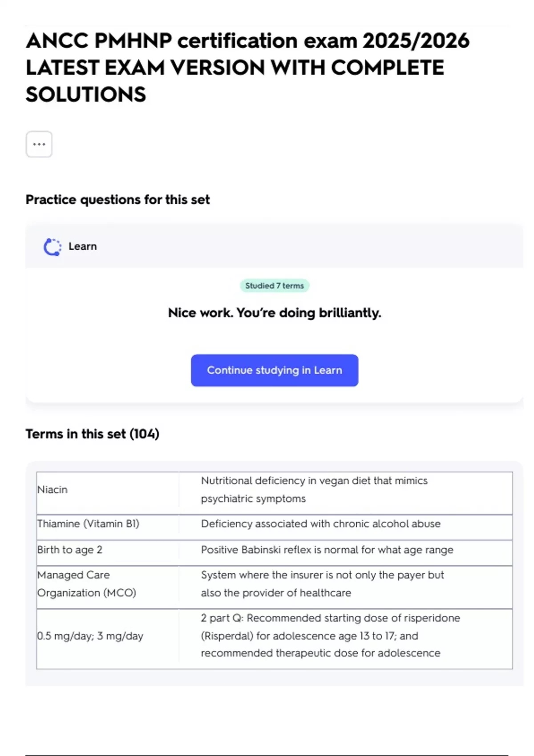Open the three-dot more options menu
Screen dimensions: 534x756
39,144
